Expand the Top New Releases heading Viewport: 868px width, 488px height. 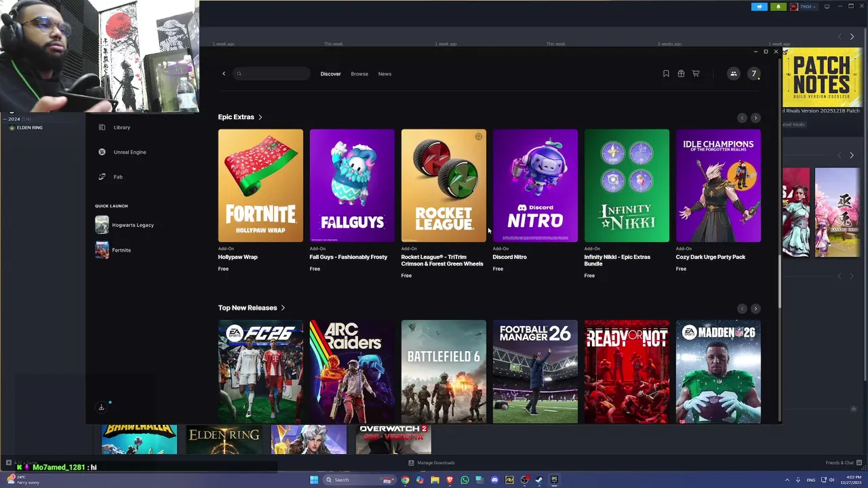(252, 308)
